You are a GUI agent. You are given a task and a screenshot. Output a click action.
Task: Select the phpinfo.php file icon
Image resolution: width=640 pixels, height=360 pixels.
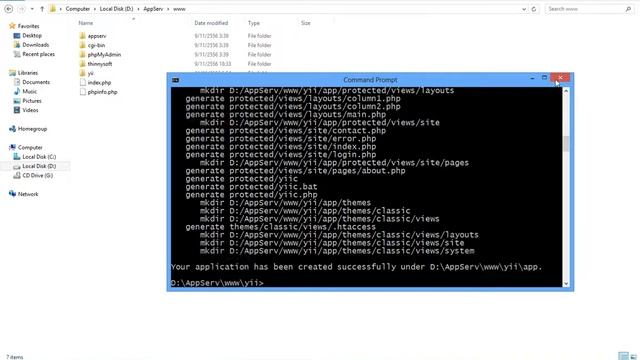pos(82,92)
